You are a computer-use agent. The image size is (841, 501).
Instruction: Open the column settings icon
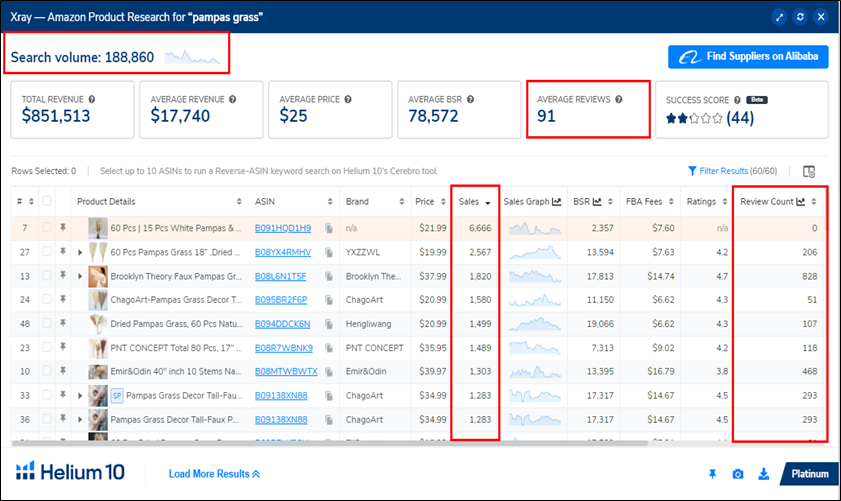[x=809, y=171]
